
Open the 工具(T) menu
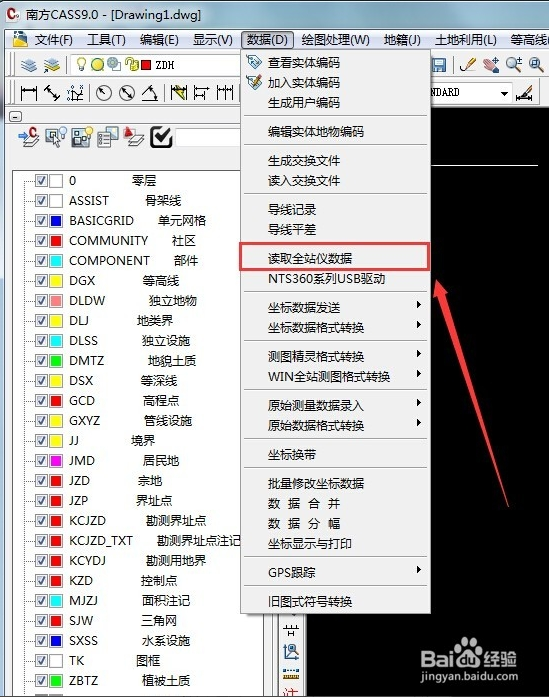tap(106, 40)
